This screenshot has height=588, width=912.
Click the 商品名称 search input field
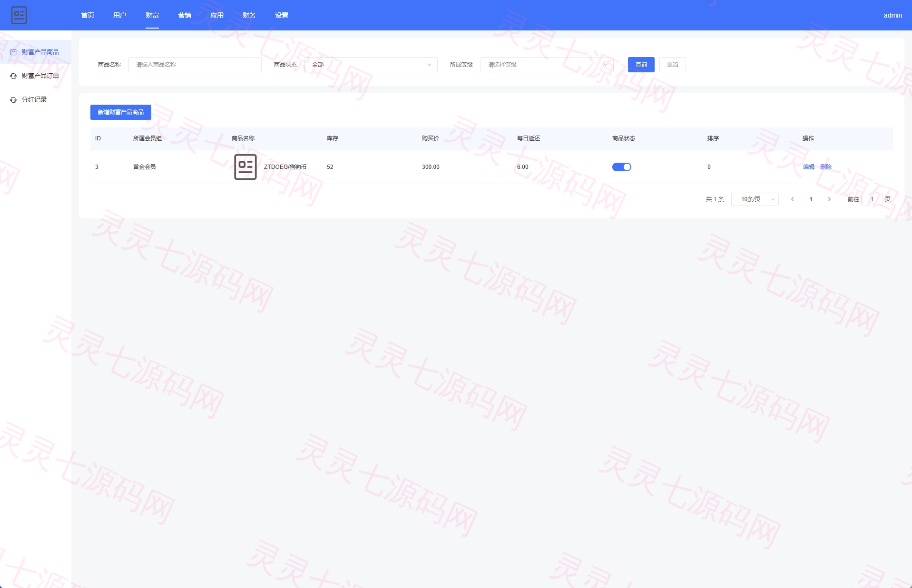(x=195, y=65)
